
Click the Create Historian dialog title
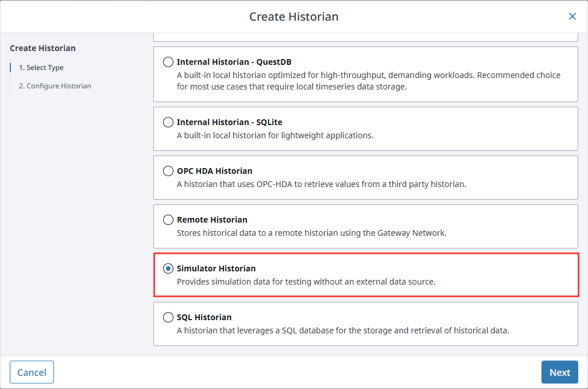click(x=293, y=17)
